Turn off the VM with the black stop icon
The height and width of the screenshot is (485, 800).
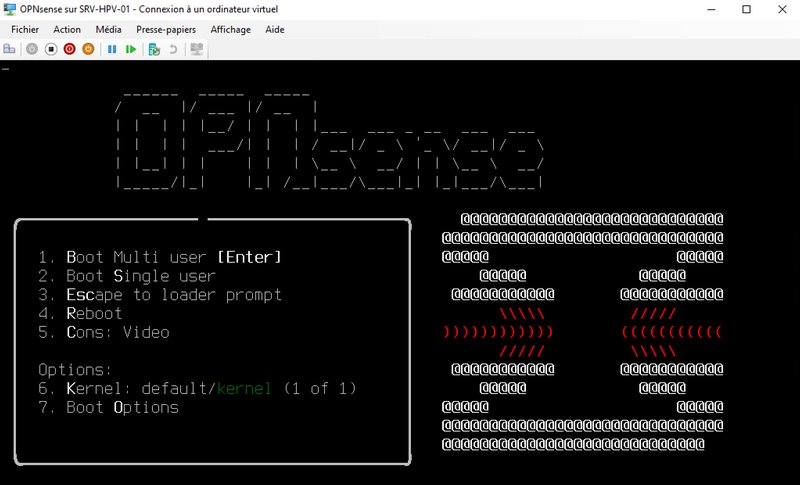point(51,49)
